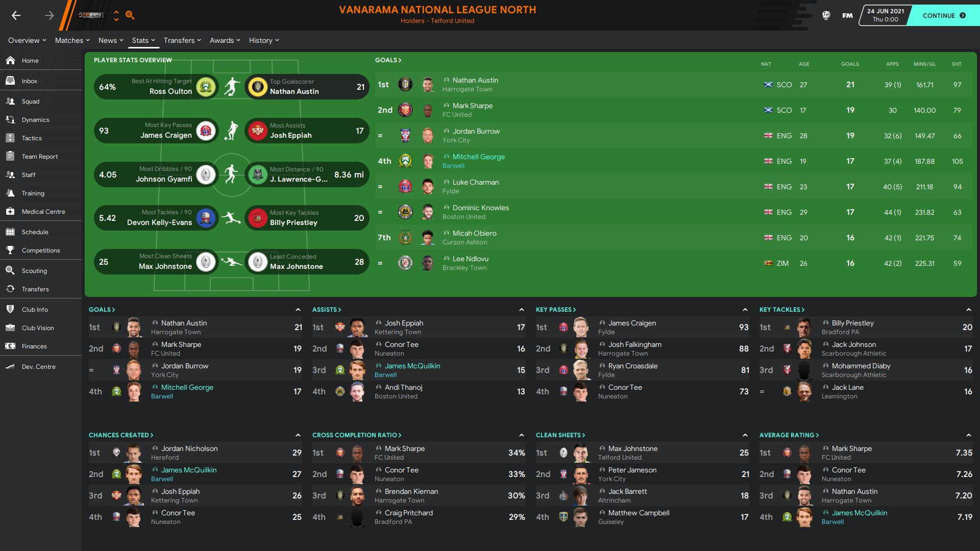Click the FM logo icon
This screenshot has height=551, width=980.
click(x=847, y=15)
